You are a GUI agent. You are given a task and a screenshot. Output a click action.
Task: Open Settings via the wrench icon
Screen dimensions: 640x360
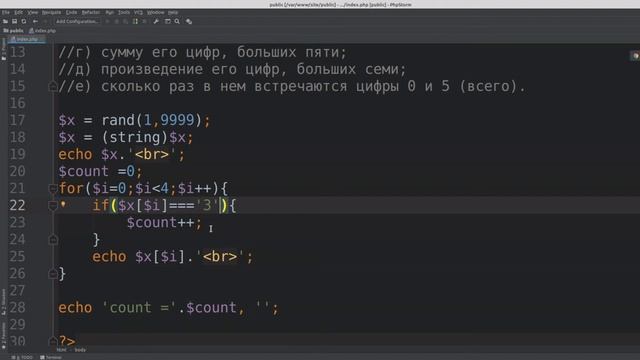click(x=156, y=21)
